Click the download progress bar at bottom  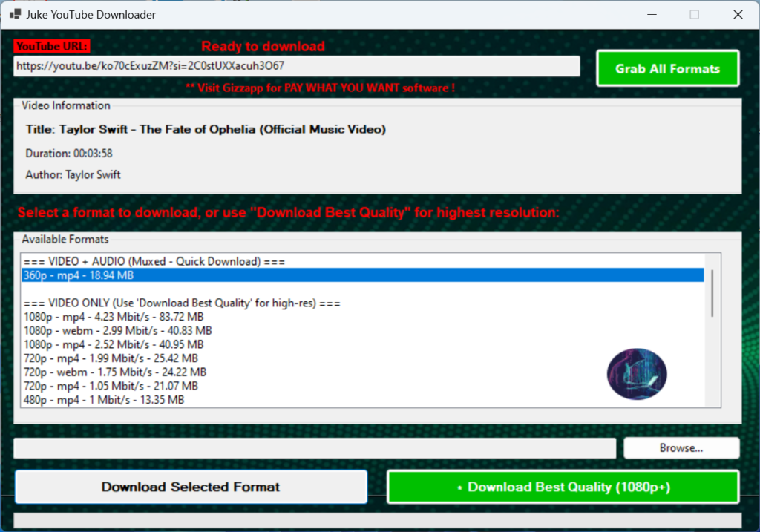click(x=377, y=520)
